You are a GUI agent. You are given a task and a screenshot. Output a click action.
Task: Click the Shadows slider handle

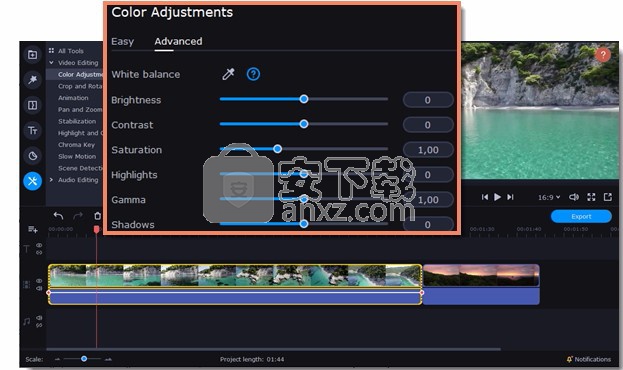pos(304,224)
